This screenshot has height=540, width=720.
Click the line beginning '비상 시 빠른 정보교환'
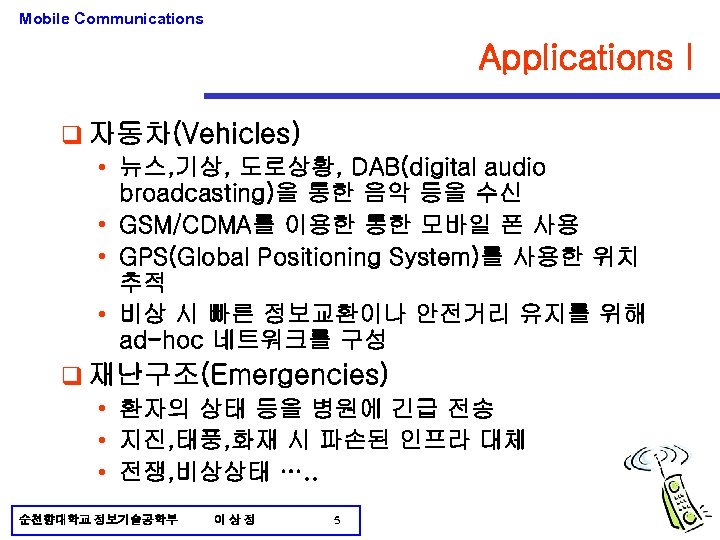click(382, 314)
